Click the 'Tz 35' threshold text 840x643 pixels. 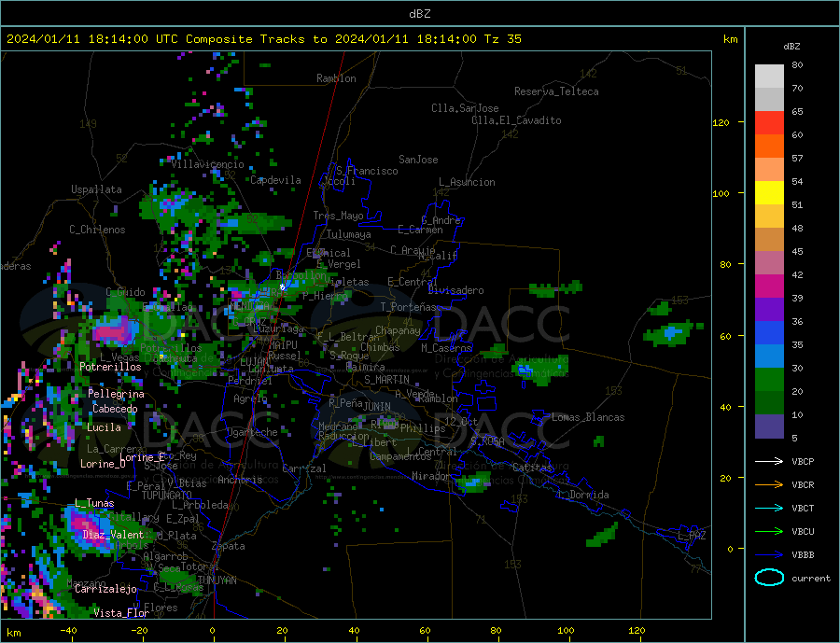502,39
